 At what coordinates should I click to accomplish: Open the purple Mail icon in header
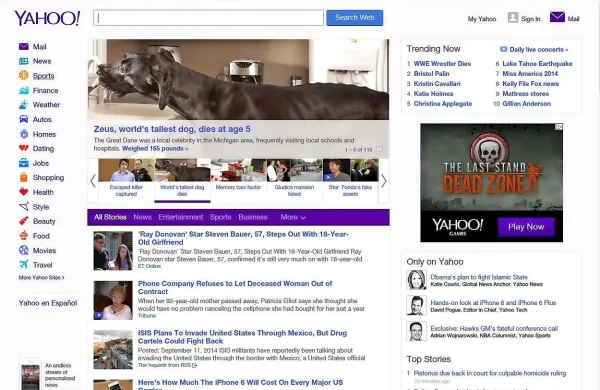click(557, 17)
